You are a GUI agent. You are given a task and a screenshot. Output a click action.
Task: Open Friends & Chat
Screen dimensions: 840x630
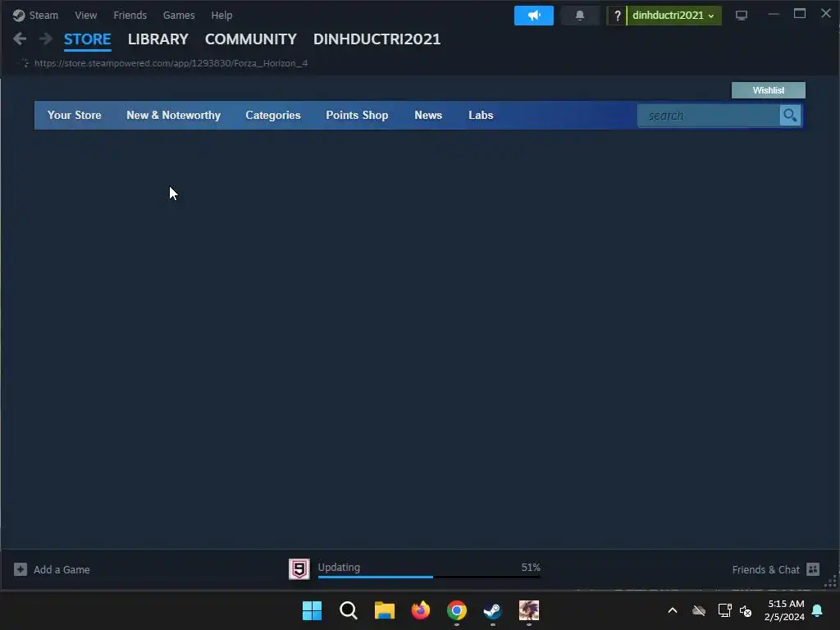(765, 569)
